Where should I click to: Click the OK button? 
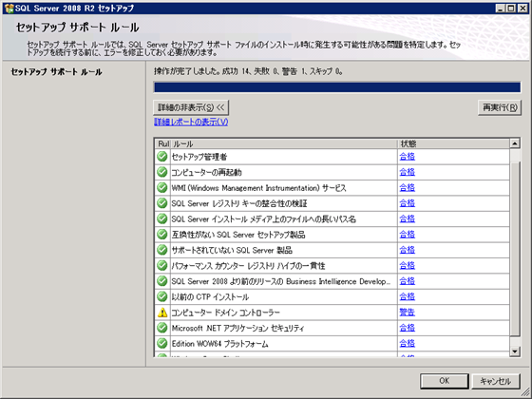(445, 381)
